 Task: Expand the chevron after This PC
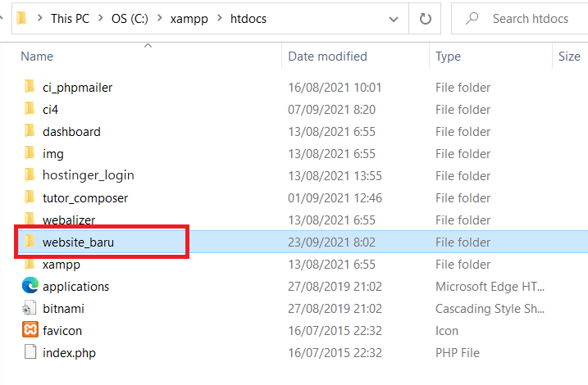(x=101, y=19)
